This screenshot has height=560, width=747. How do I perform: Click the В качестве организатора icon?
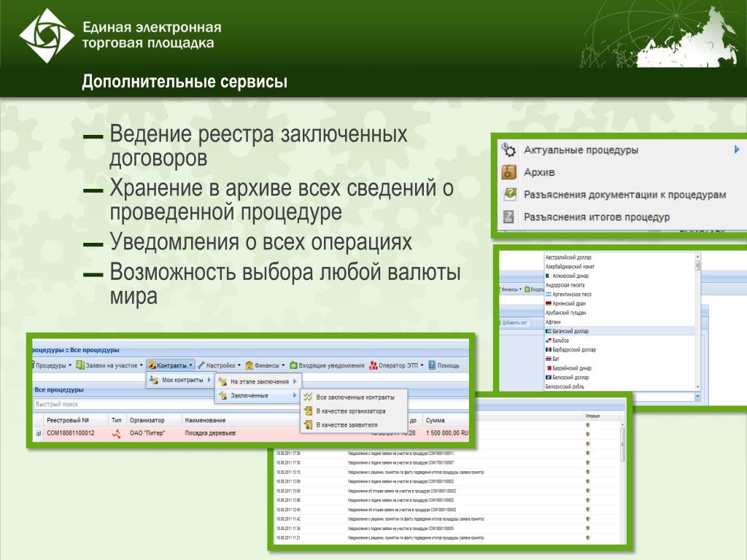[308, 411]
